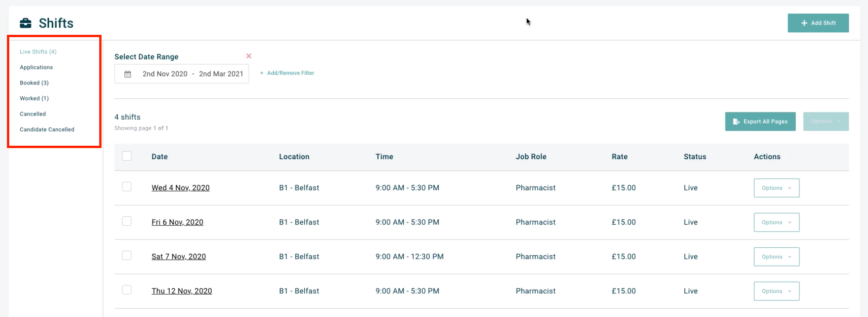868x317 pixels.
Task: Check the Wed 4 Nov, 2020 shift checkbox
Action: [x=127, y=187]
